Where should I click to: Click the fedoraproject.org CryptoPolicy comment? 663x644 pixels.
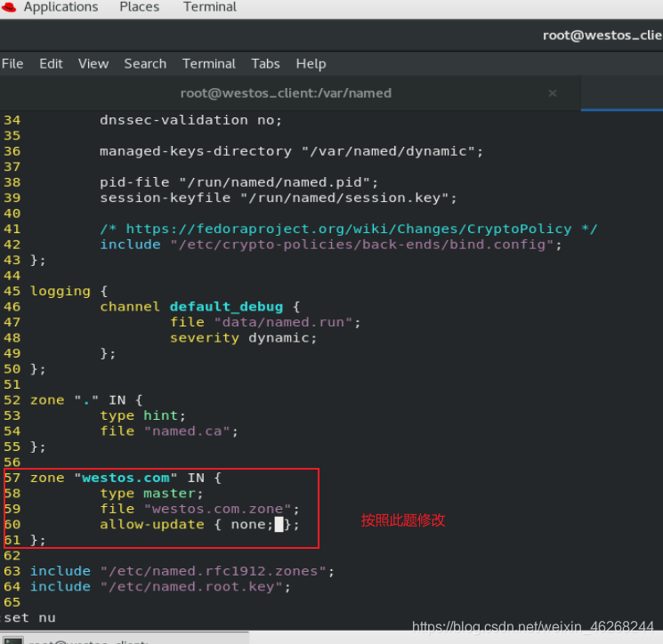(x=349, y=229)
